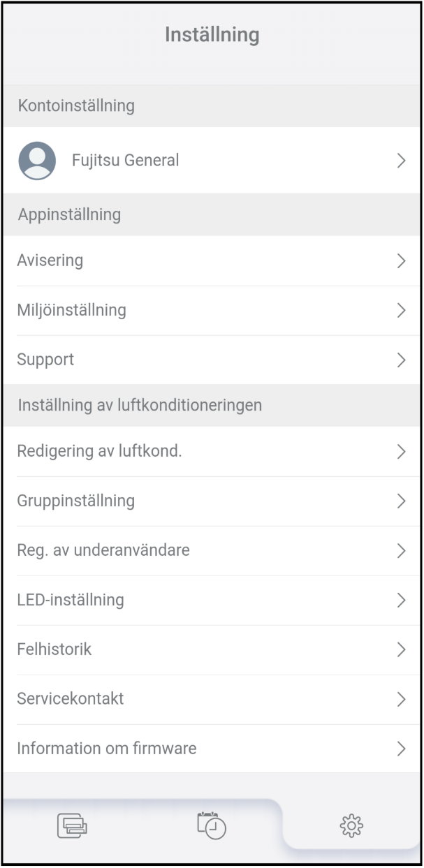Select the Miljöinställning menu item
424x868 pixels.
[x=72, y=311]
